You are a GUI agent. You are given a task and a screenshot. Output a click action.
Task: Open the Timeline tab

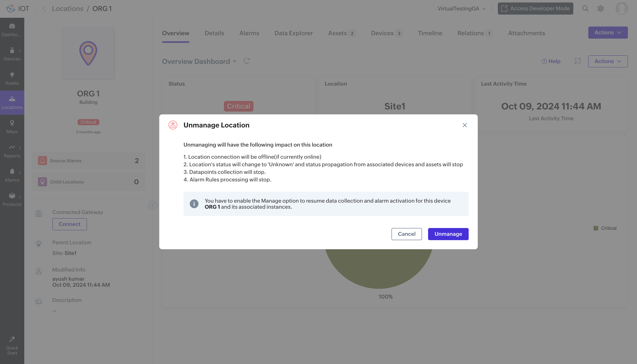pos(430,33)
